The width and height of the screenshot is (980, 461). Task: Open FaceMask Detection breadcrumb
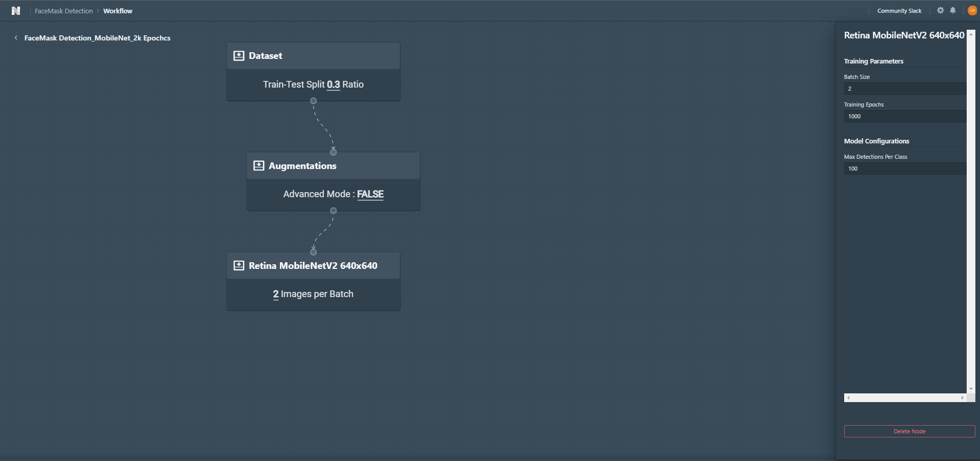(64, 11)
